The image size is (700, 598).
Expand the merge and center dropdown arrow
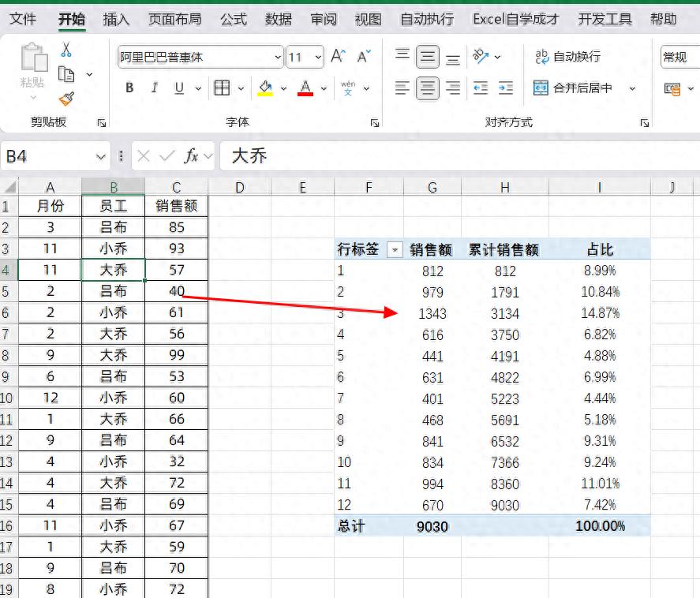(x=632, y=88)
